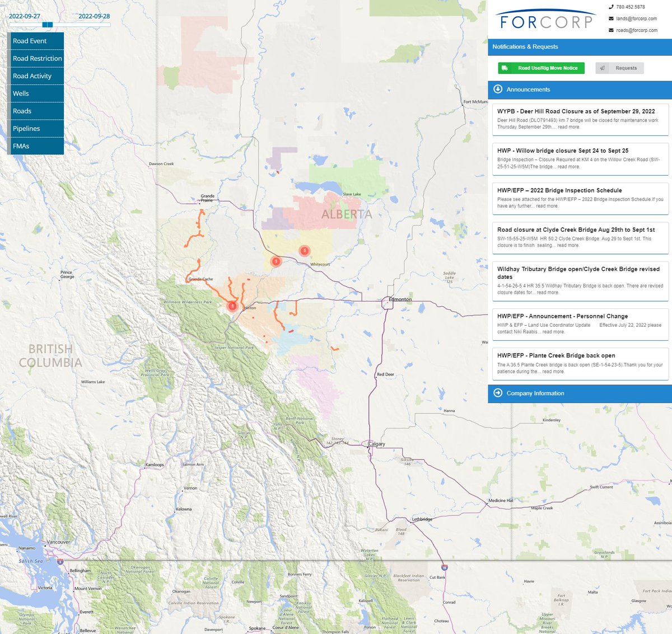Click the Red Deer label on the map
This screenshot has height=634, width=672.
[385, 374]
